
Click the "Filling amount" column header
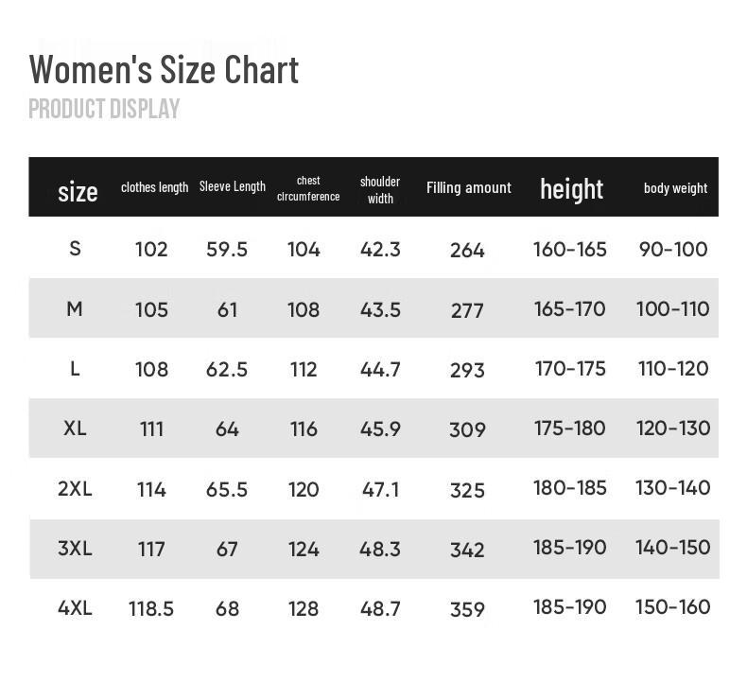pos(468,187)
